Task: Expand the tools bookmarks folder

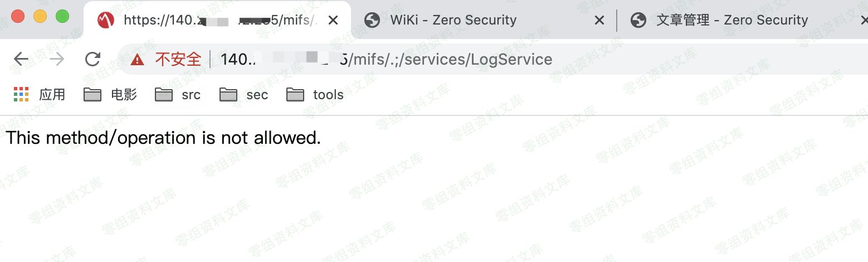Action: 315,95
